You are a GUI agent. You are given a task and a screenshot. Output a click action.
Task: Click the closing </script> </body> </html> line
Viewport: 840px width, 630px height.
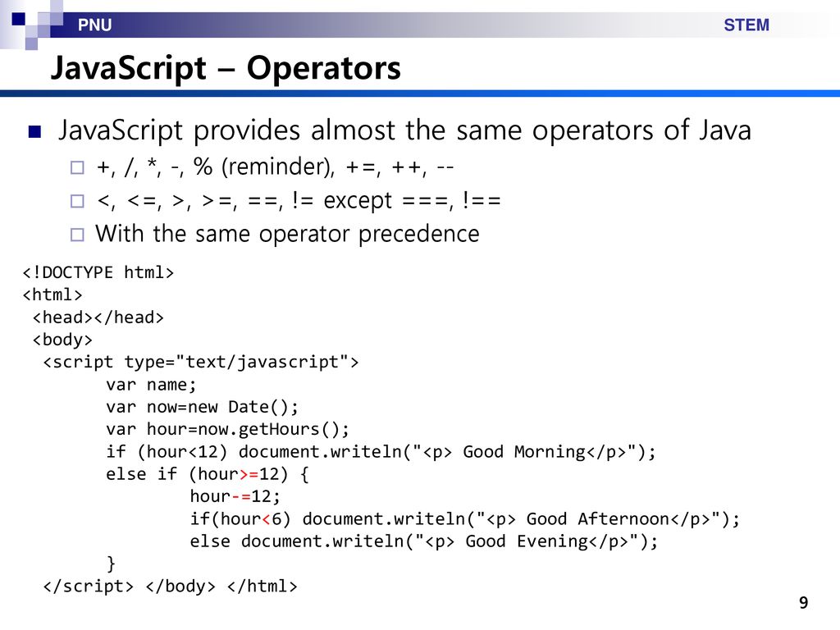(x=170, y=587)
